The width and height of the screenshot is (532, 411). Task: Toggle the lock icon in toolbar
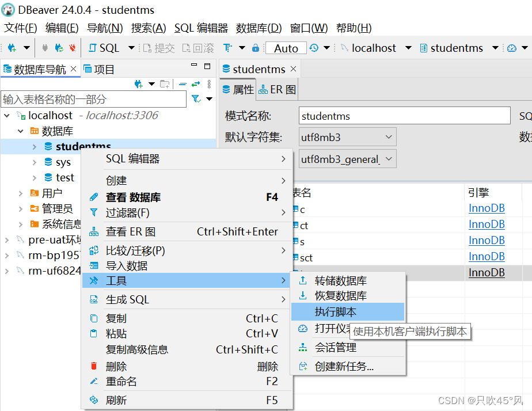pyautogui.click(x=256, y=48)
